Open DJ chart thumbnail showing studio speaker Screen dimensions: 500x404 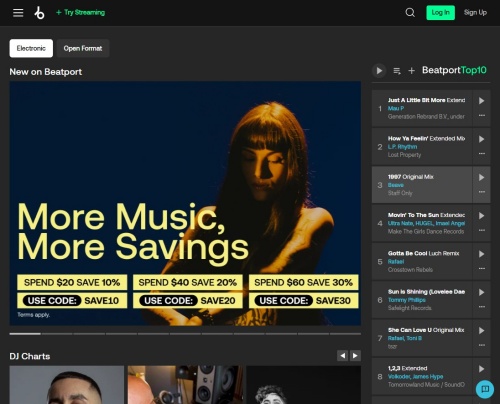[x=185, y=385]
